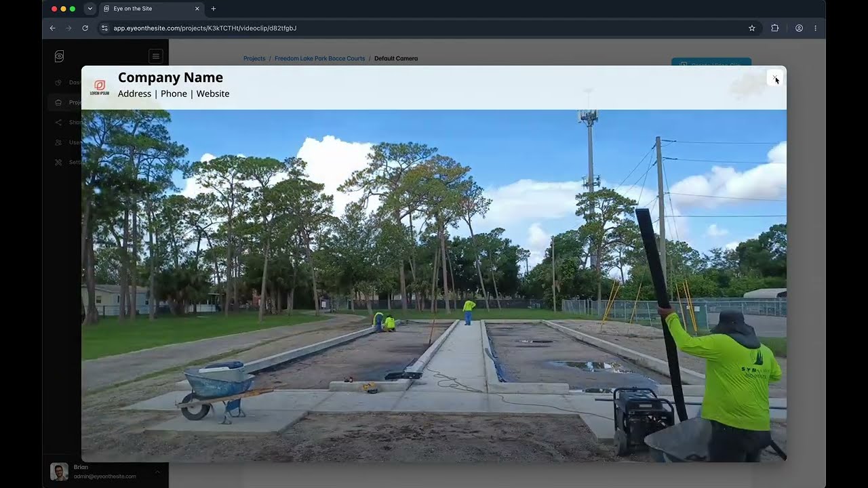Open the Chrome three-dot menu

pyautogui.click(x=815, y=28)
